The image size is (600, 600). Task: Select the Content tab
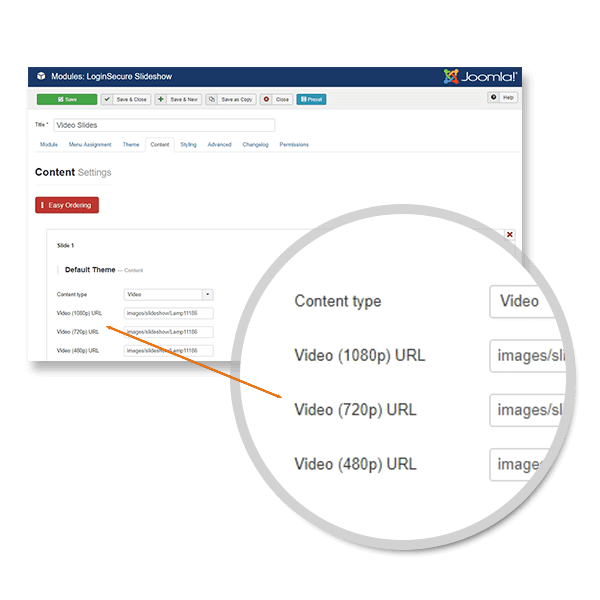click(160, 144)
